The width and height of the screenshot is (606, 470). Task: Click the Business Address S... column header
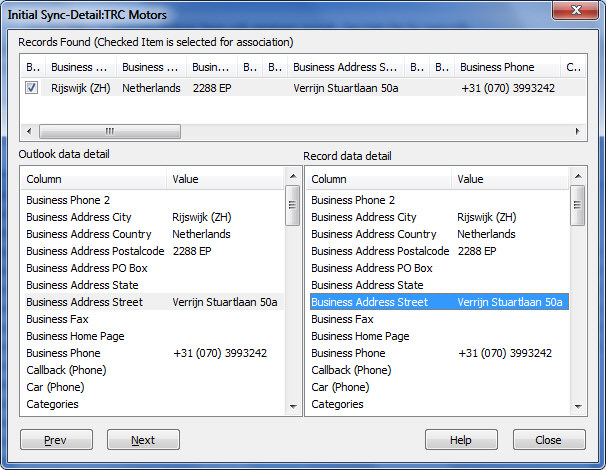(x=345, y=67)
